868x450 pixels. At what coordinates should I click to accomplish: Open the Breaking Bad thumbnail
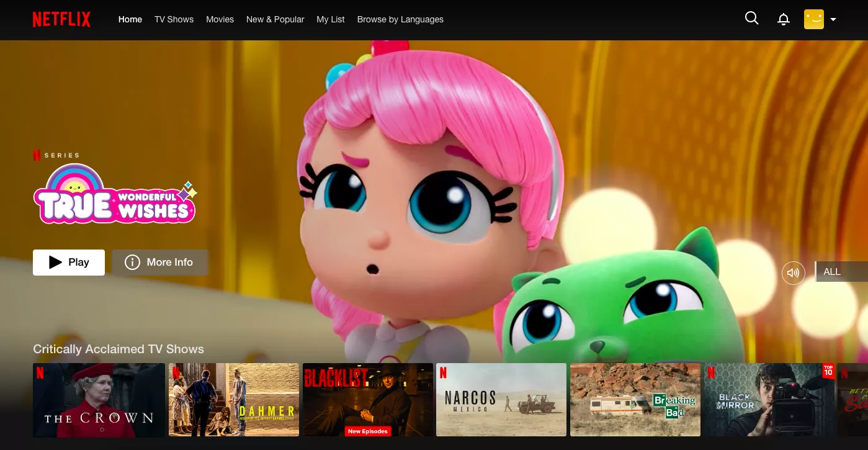coord(635,400)
